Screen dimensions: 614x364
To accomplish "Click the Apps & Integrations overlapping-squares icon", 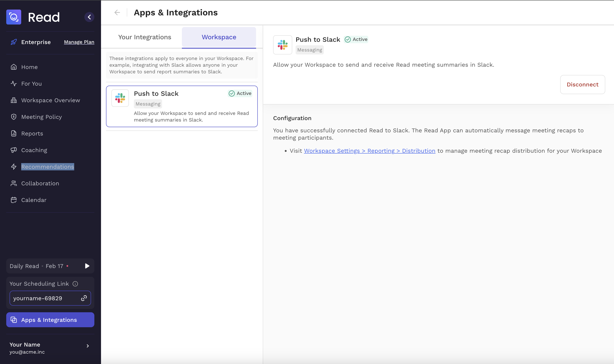I will 14,320.
